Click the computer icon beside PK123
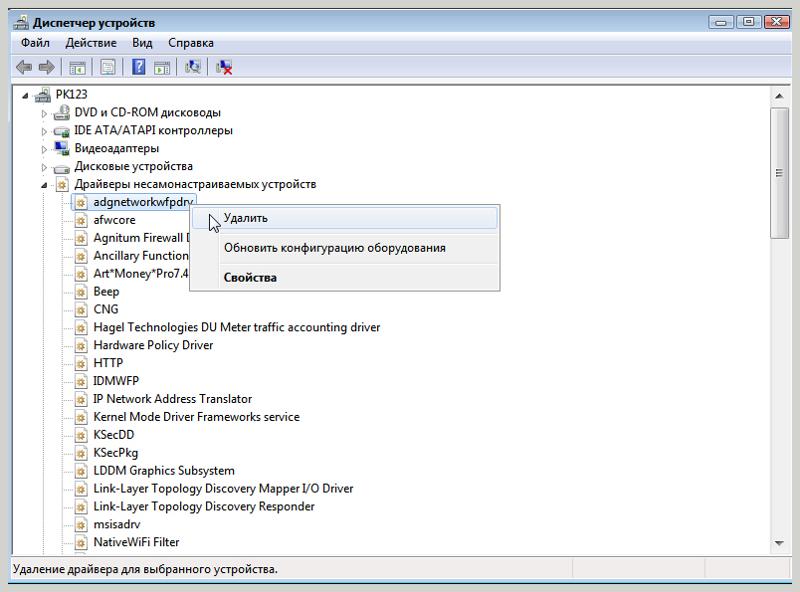Screen dimensions: 800x592 43,95
